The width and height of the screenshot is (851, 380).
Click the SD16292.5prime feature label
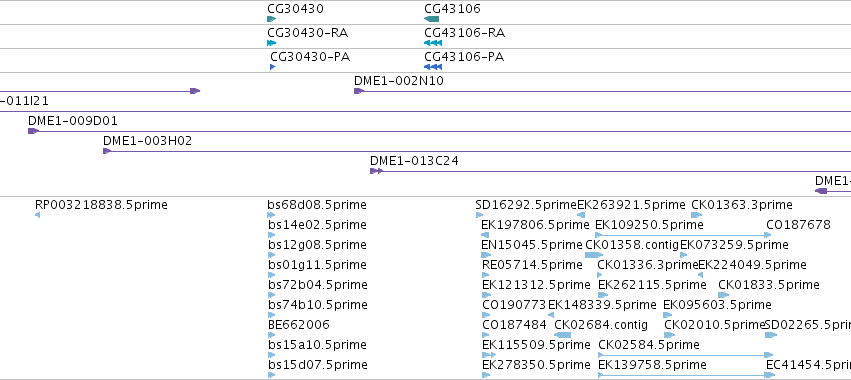tap(525, 205)
